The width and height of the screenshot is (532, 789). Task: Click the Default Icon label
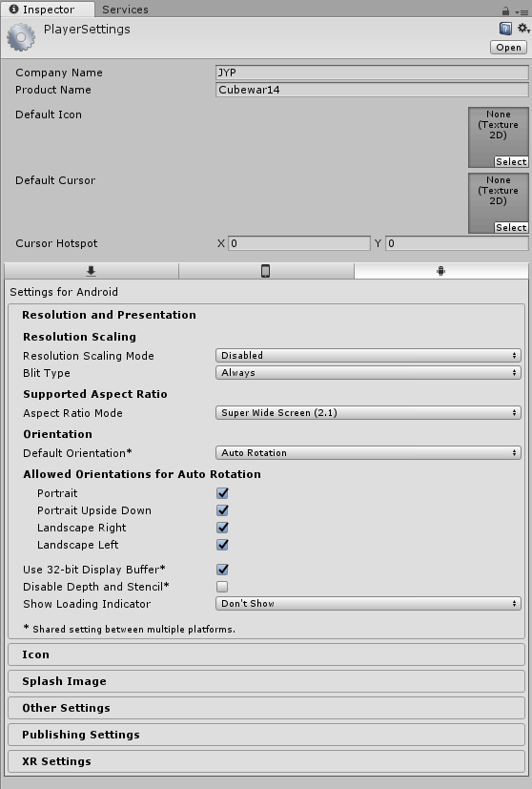(49, 114)
